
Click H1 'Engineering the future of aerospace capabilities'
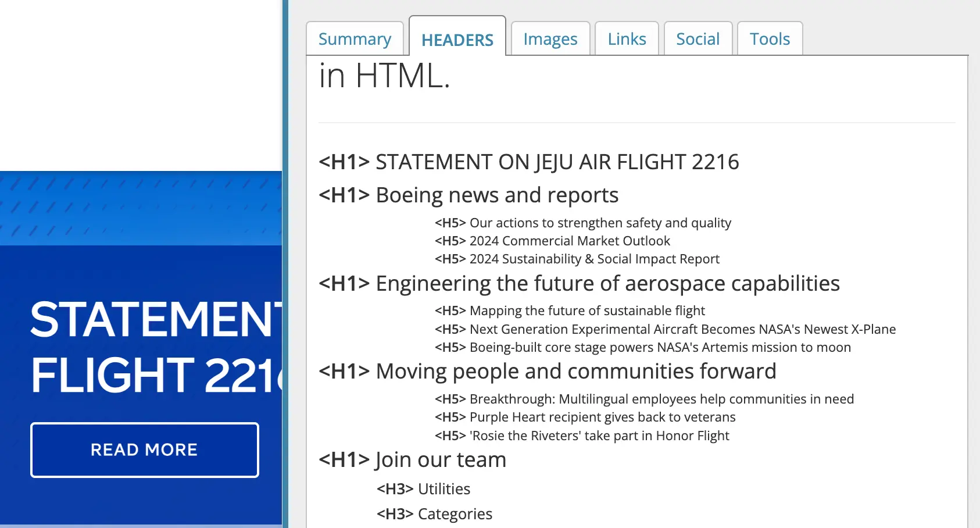point(579,283)
